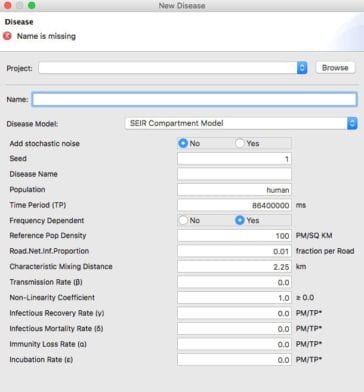The height and width of the screenshot is (392, 364).
Task: Click the Road.Net.Inf.Proportion field
Action: pos(234,251)
